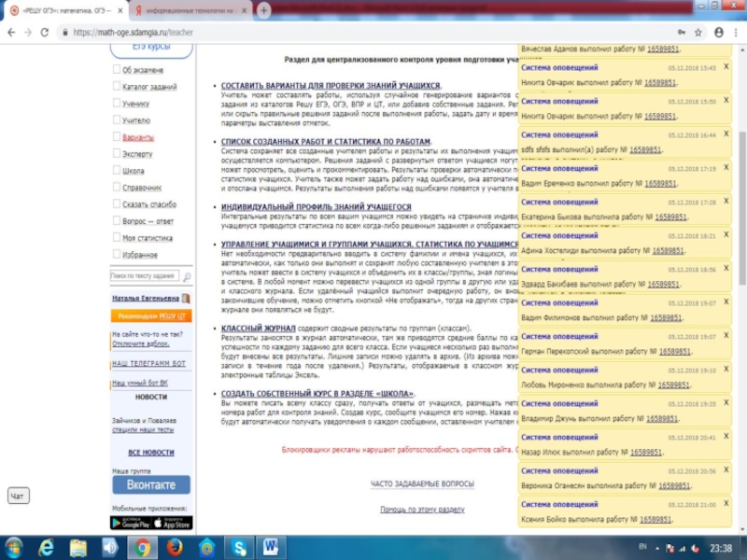Click the browser address bar URL
Image resolution: width=747 pixels, height=560 pixels.
pyautogui.click(x=133, y=33)
